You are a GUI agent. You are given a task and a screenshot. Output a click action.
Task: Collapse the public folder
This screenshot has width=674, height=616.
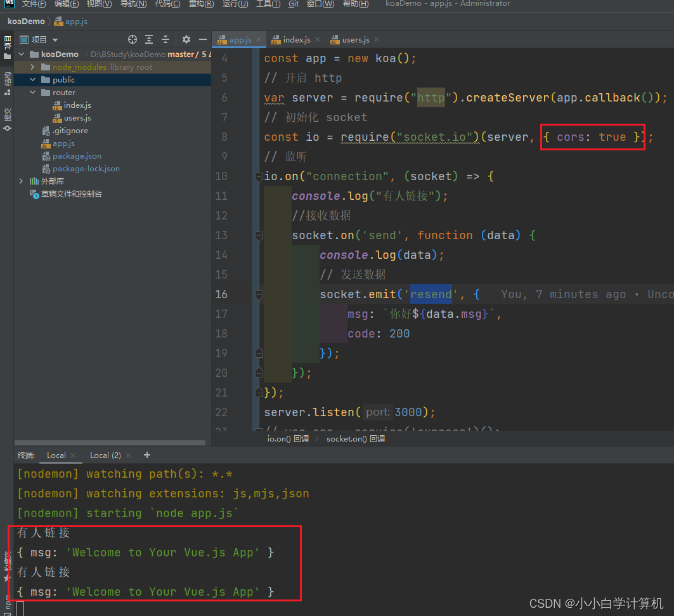(32, 79)
